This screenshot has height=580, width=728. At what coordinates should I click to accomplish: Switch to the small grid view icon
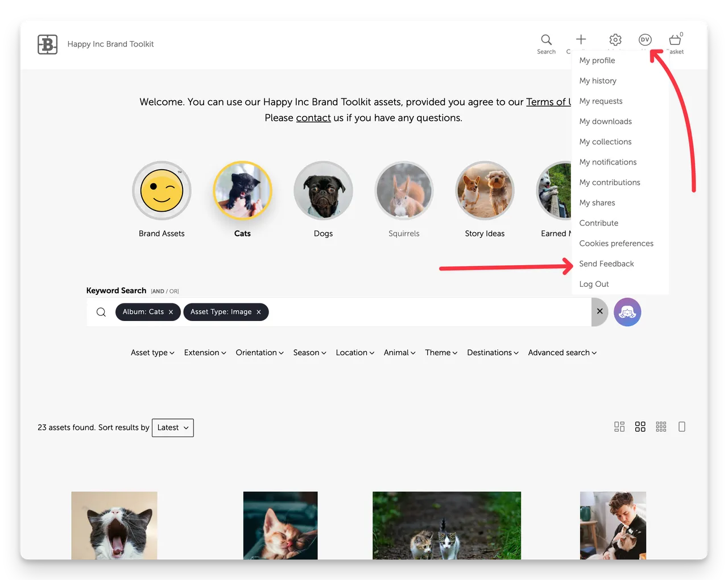(661, 427)
